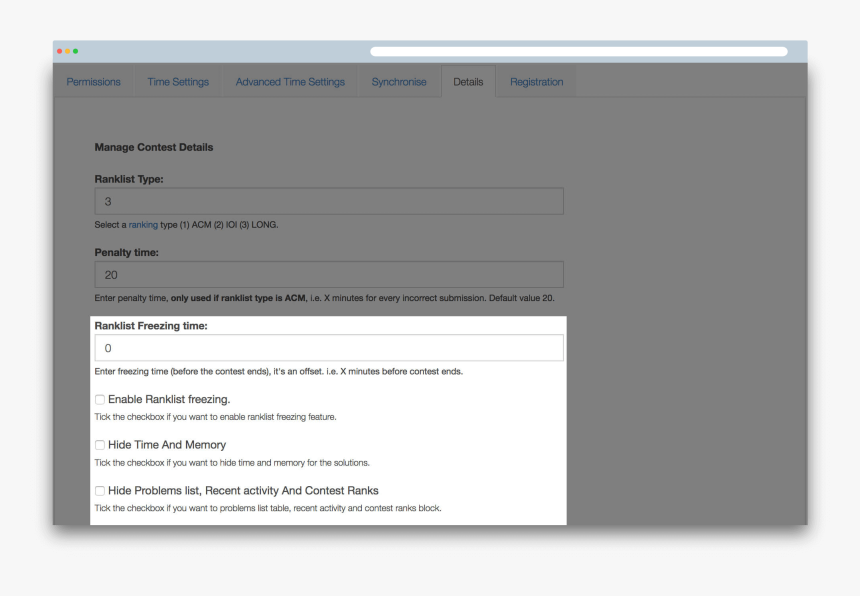Click the green maximize window dot
Screen dimensions: 860x596
coord(76,51)
